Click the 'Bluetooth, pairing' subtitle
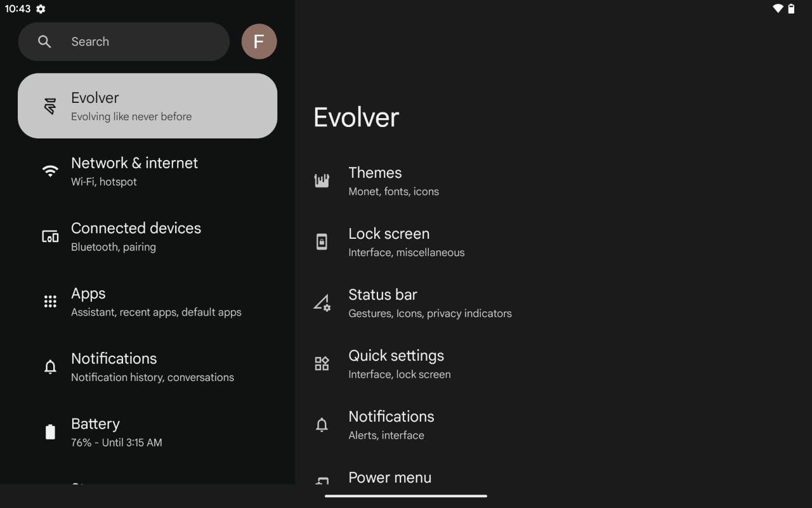 (114, 247)
